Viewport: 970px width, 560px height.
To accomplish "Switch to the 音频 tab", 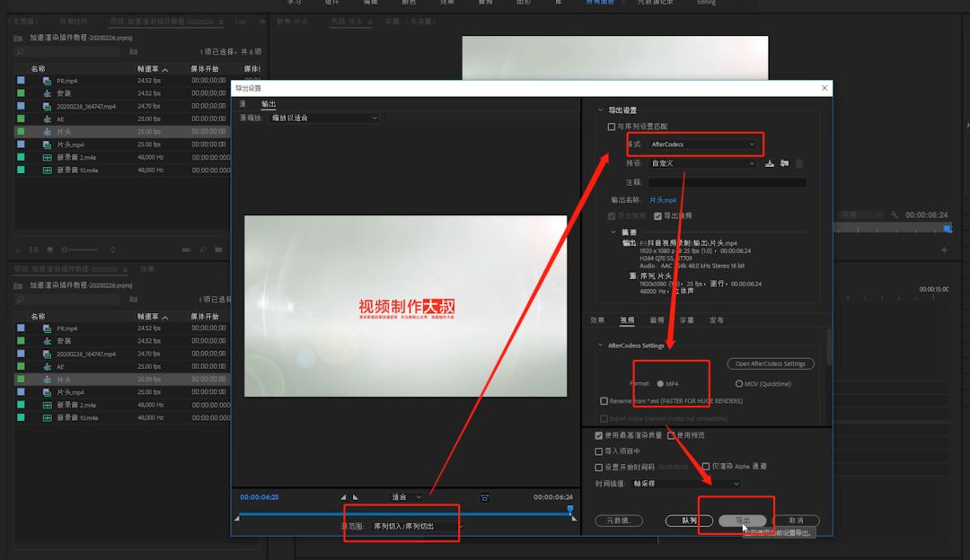I will [657, 319].
